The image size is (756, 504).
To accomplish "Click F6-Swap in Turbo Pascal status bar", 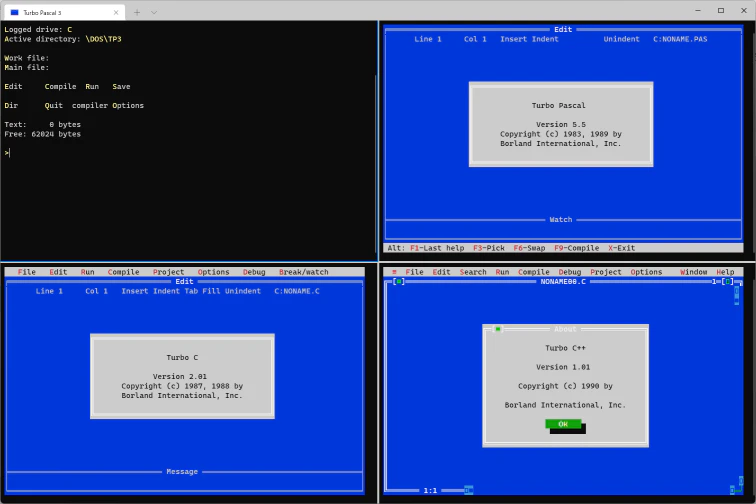I will click(x=529, y=248).
